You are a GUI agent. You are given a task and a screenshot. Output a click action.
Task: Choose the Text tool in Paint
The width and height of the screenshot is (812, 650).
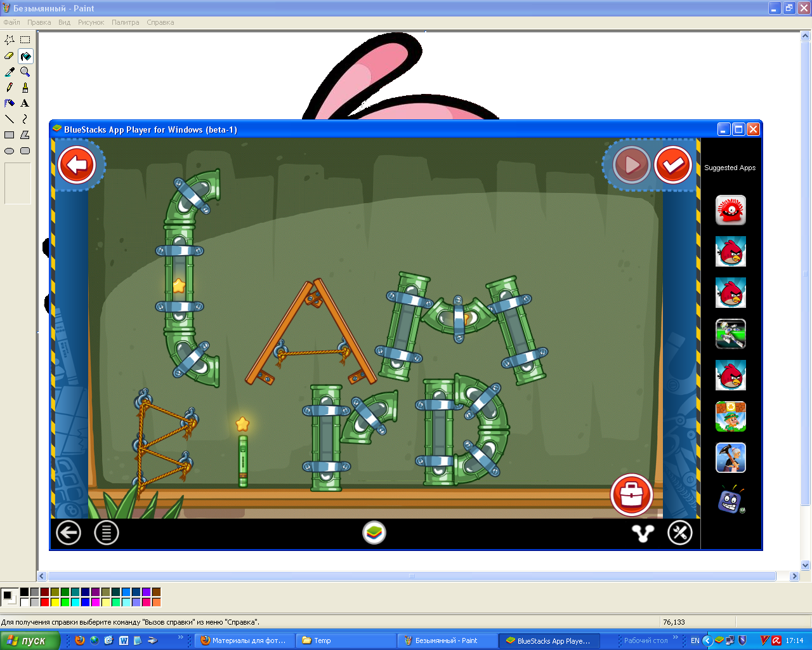(x=25, y=103)
